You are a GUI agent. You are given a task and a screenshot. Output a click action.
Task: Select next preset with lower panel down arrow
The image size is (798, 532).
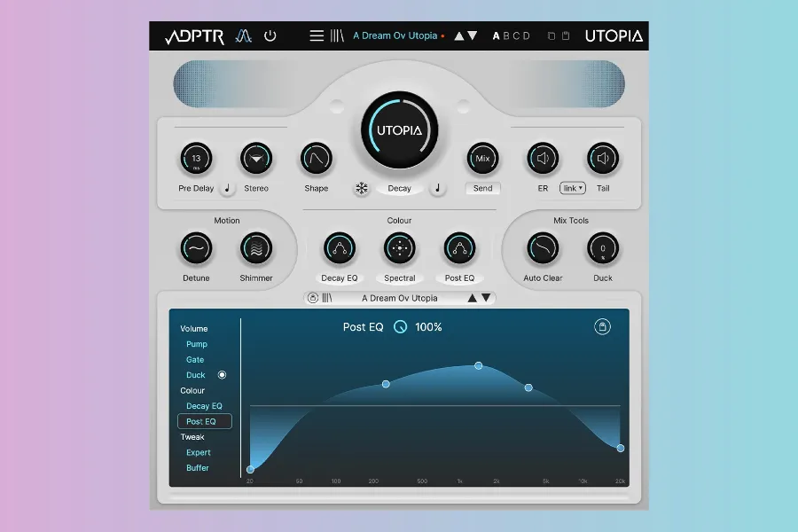(x=487, y=298)
